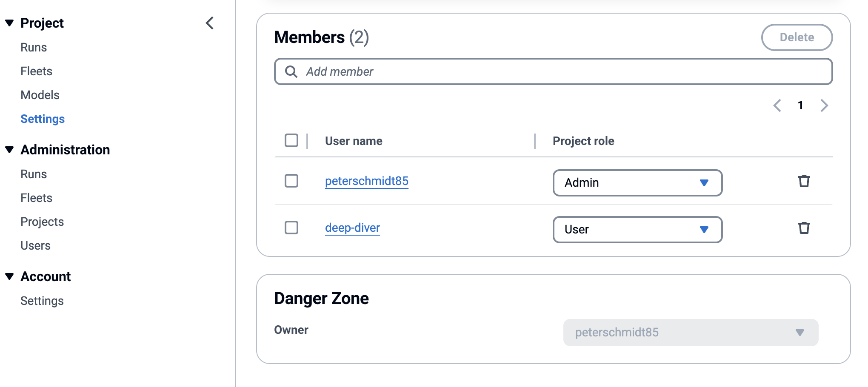The image size is (868, 387).
Task: Open project Settings in the sidebar
Action: 43,119
